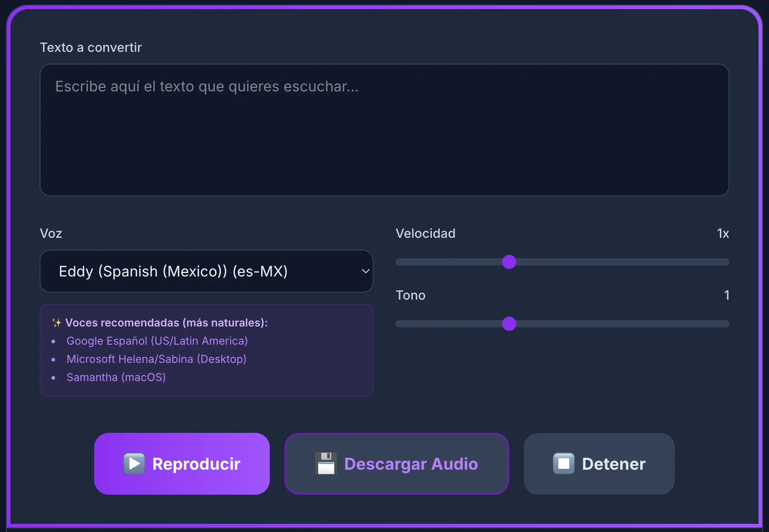
Task: Click the play triangle icon on Reproducir
Action: 134,463
